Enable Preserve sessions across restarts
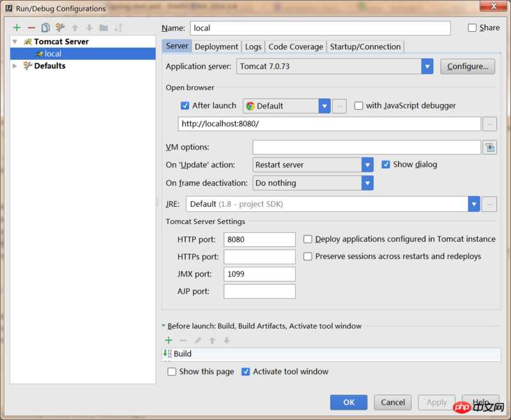 point(308,257)
